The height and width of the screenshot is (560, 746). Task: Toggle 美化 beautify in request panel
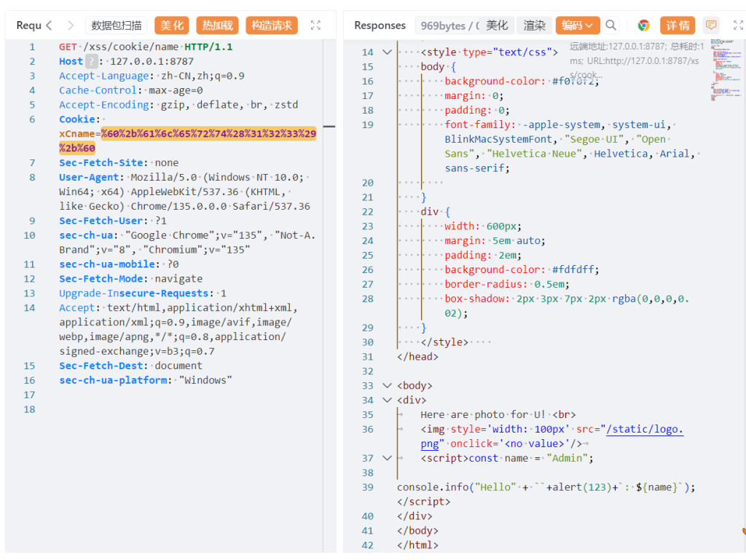172,25
